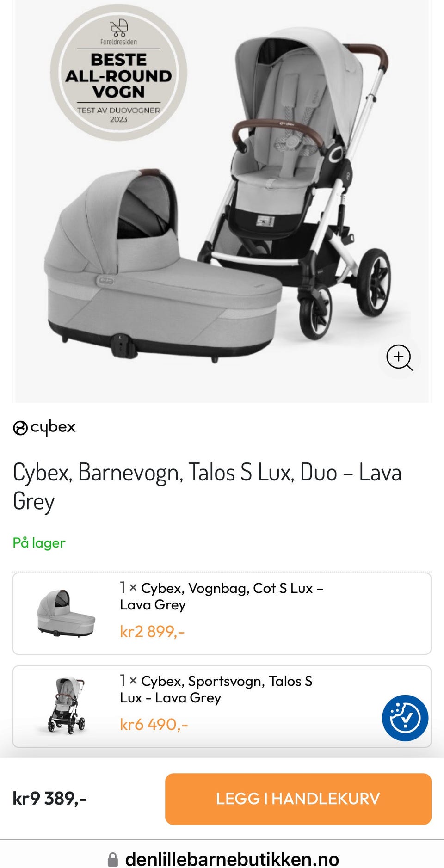
Task: Click the Cybex Sportsvogn Talos S Lux link
Action: tap(216, 689)
